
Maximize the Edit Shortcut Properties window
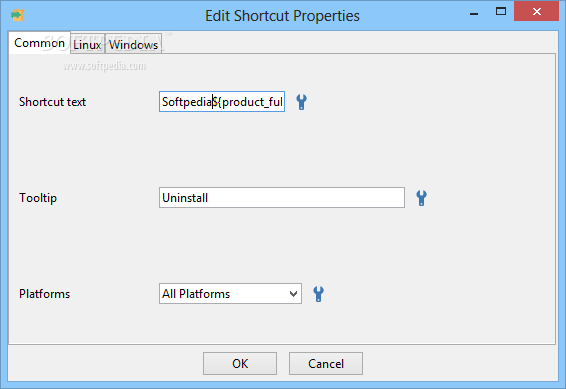pos(501,12)
